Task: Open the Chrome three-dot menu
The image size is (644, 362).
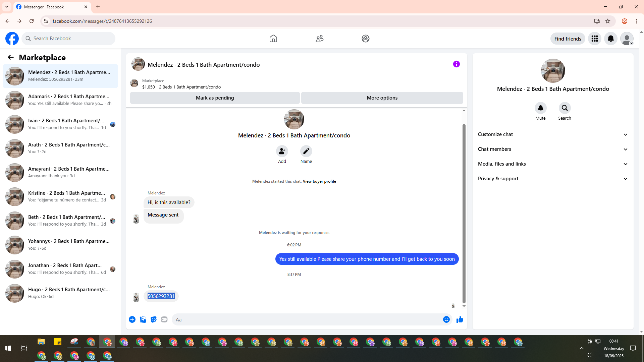Action: (x=637, y=21)
